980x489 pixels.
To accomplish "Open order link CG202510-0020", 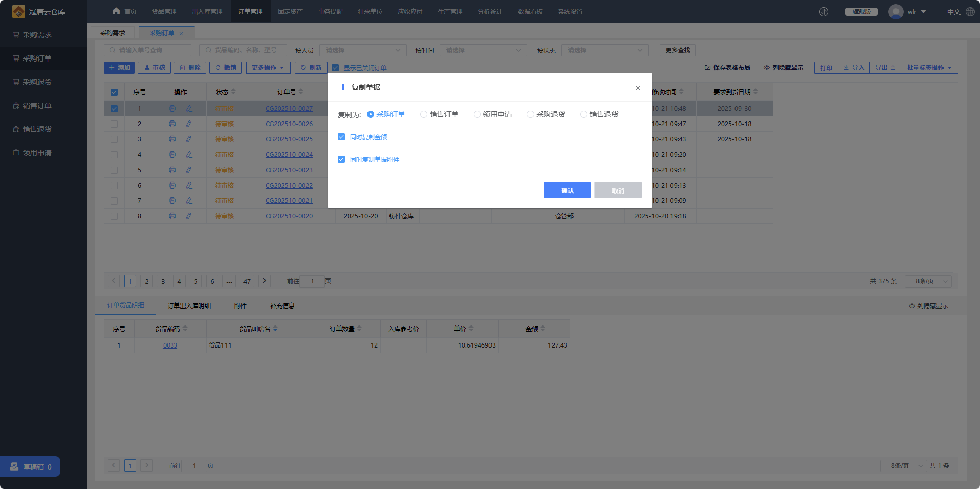I will coord(289,216).
